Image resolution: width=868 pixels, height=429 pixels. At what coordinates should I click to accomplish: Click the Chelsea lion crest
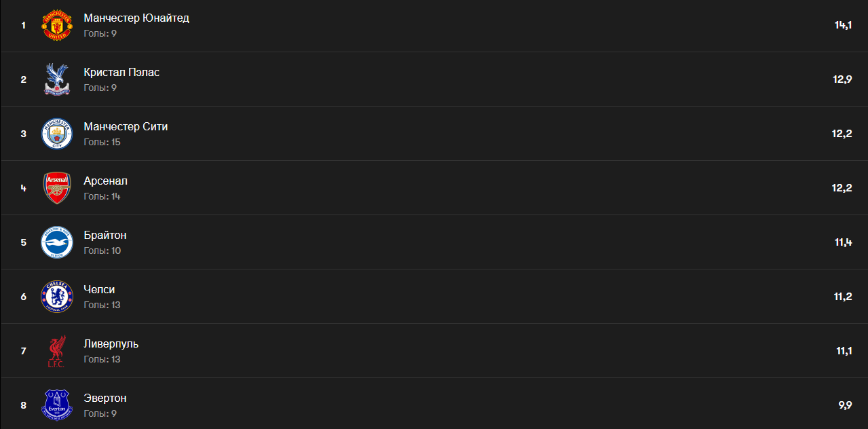[x=57, y=297]
